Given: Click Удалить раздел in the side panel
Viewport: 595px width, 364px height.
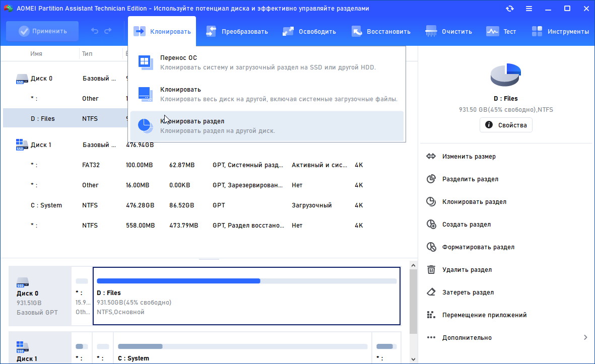Looking at the screenshot, I should coord(467,269).
